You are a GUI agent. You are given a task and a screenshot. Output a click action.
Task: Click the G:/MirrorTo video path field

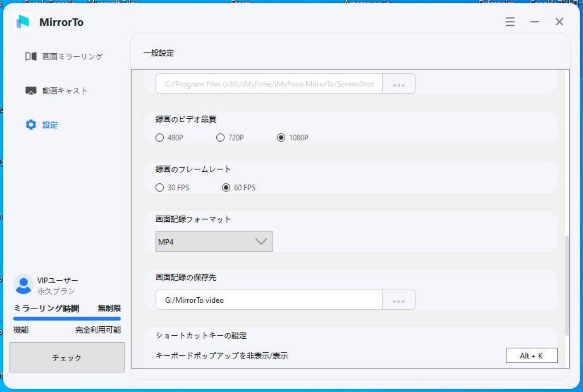pos(269,300)
